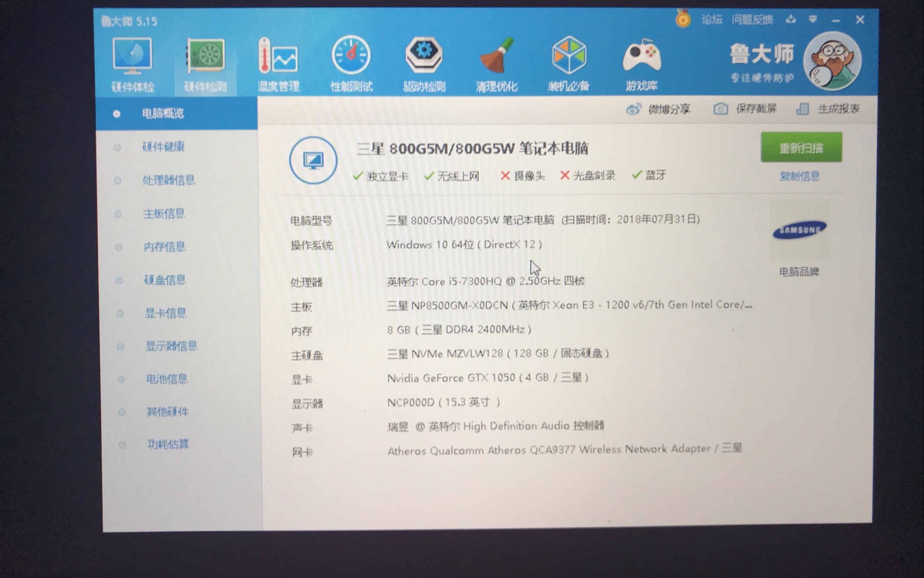
Task: Click 电脑型号 row label
Action: click(311, 221)
